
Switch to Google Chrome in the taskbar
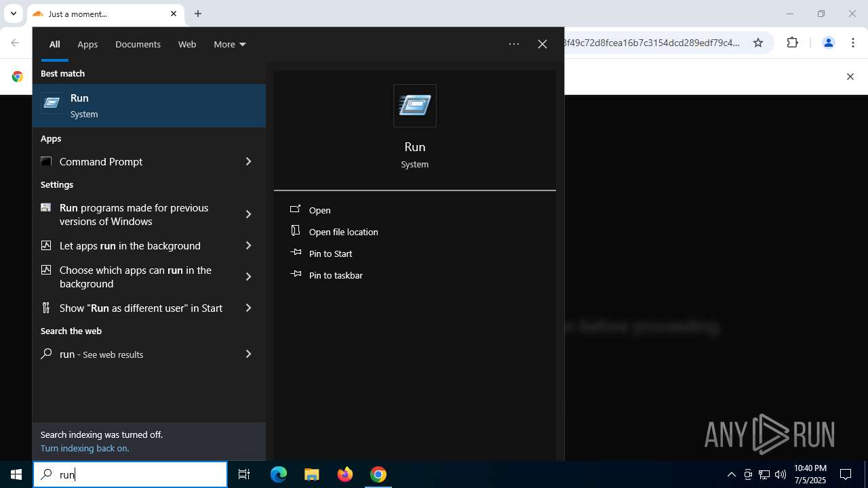(378, 474)
